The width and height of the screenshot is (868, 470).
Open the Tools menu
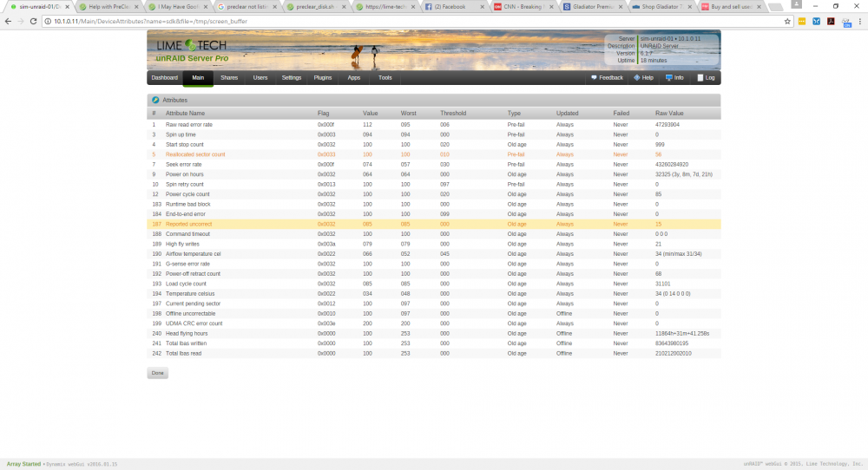[x=385, y=77]
